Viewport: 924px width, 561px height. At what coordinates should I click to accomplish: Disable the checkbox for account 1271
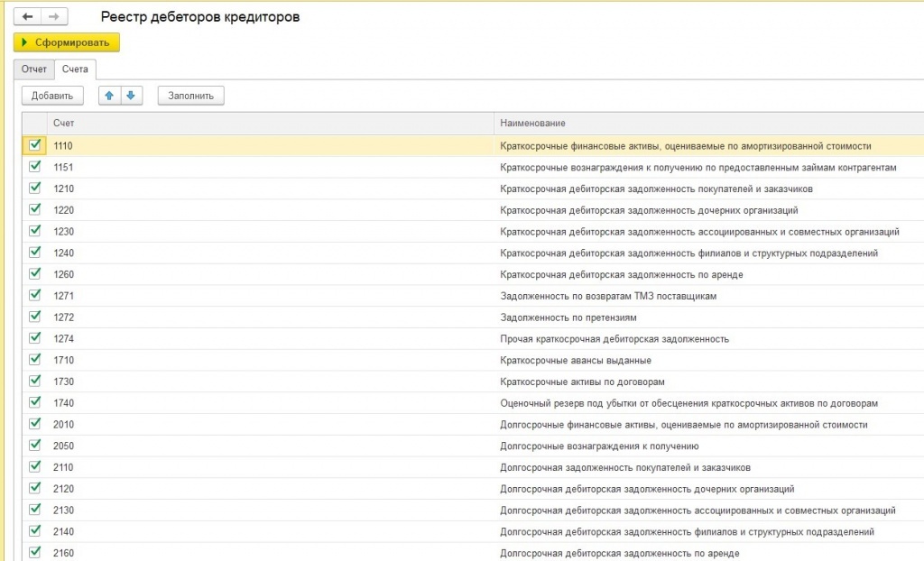[x=35, y=295]
